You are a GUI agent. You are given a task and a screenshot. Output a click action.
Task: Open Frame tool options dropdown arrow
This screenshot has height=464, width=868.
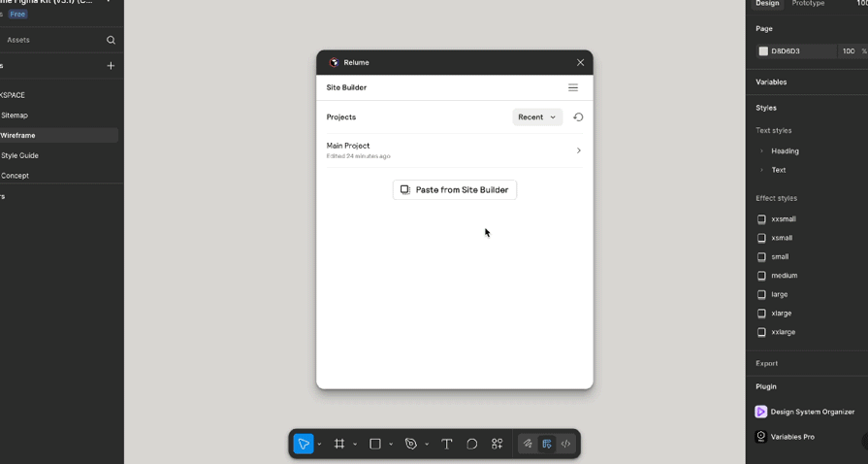coord(355,444)
